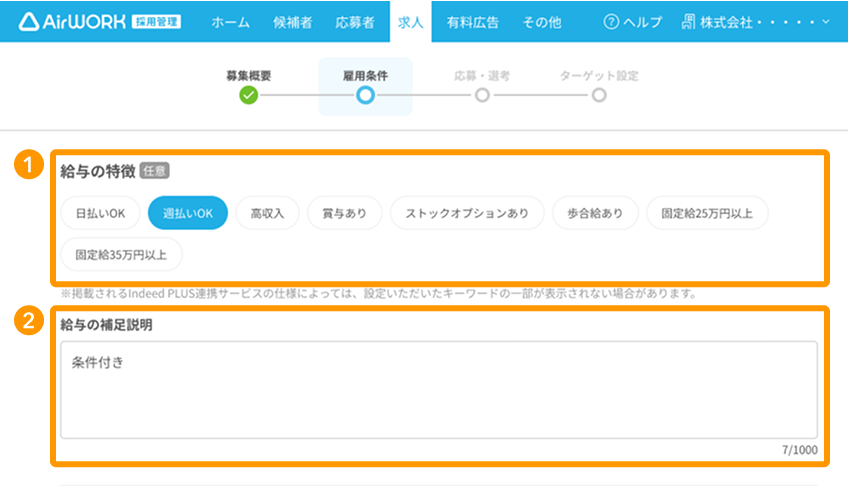This screenshot has width=848, height=486.
Task: Open the 有料広告 menu
Action: click(x=473, y=22)
